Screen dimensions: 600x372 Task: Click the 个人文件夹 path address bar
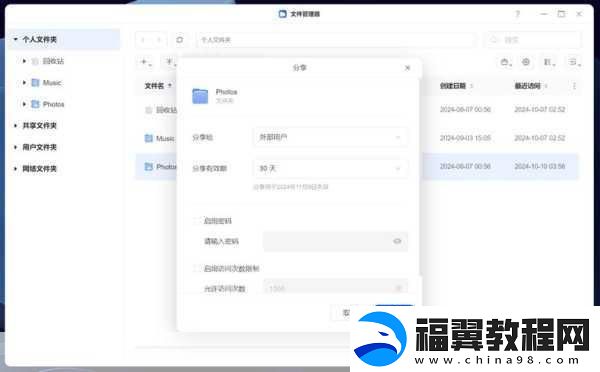pos(336,40)
